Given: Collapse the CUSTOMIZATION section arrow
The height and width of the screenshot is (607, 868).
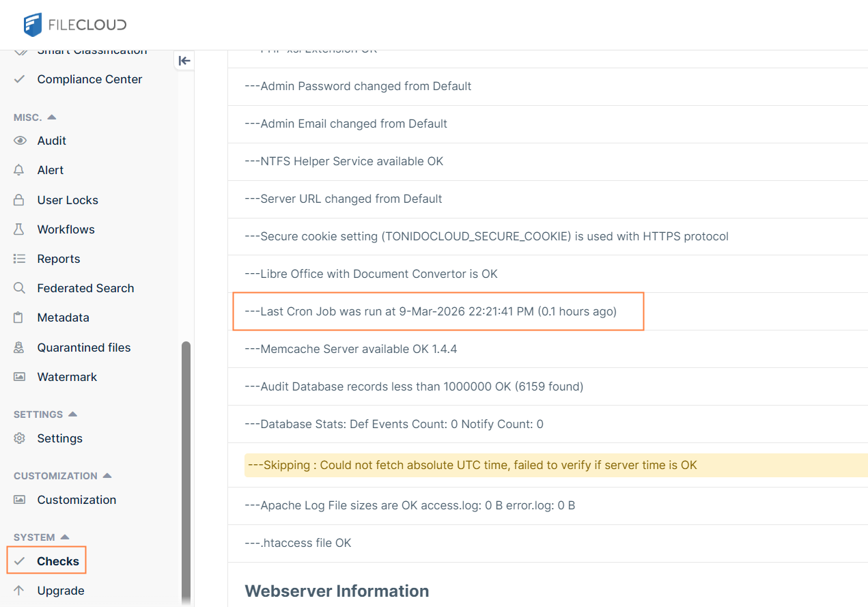Looking at the screenshot, I should [x=107, y=476].
